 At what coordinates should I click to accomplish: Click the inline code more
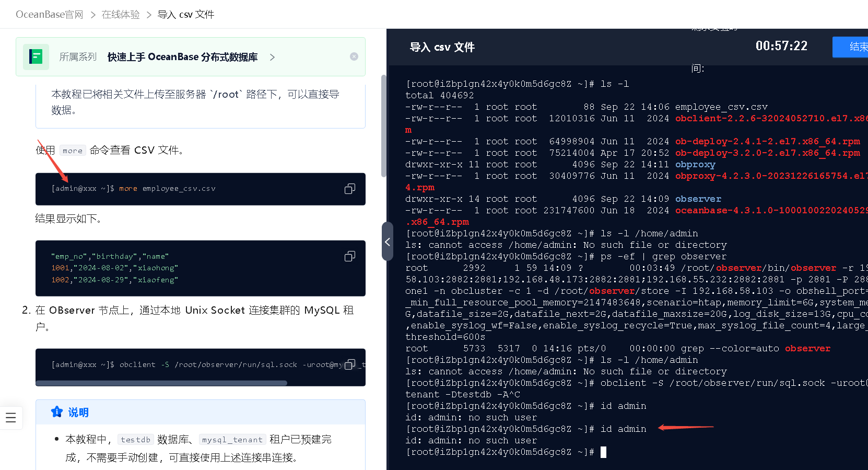[73, 151]
